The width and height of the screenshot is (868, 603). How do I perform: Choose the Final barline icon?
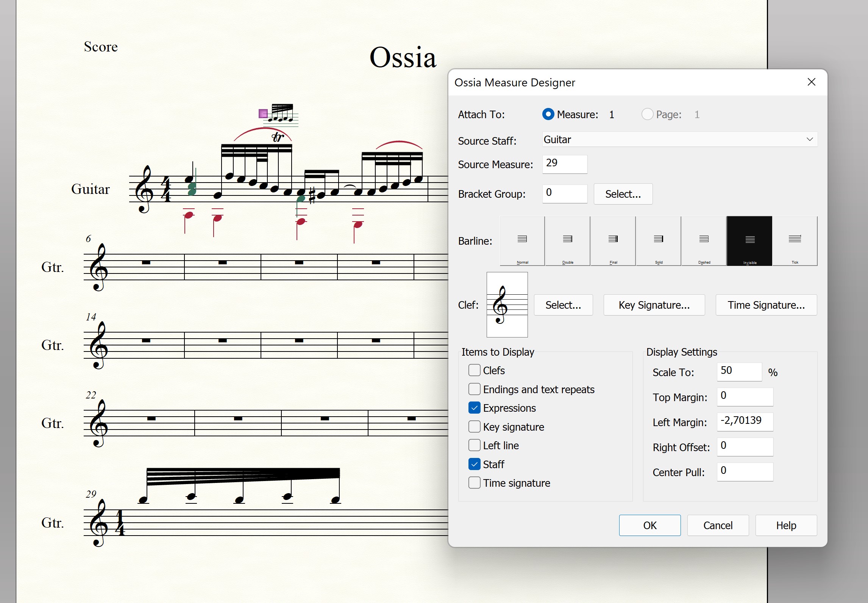tap(613, 241)
